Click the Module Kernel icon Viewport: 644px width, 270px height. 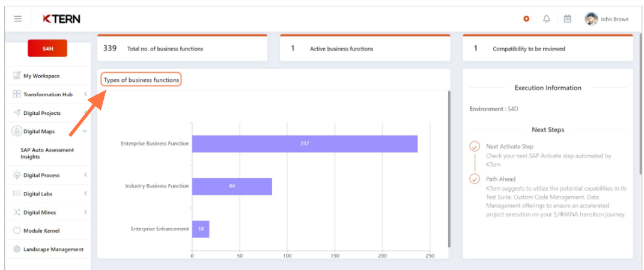tap(17, 230)
